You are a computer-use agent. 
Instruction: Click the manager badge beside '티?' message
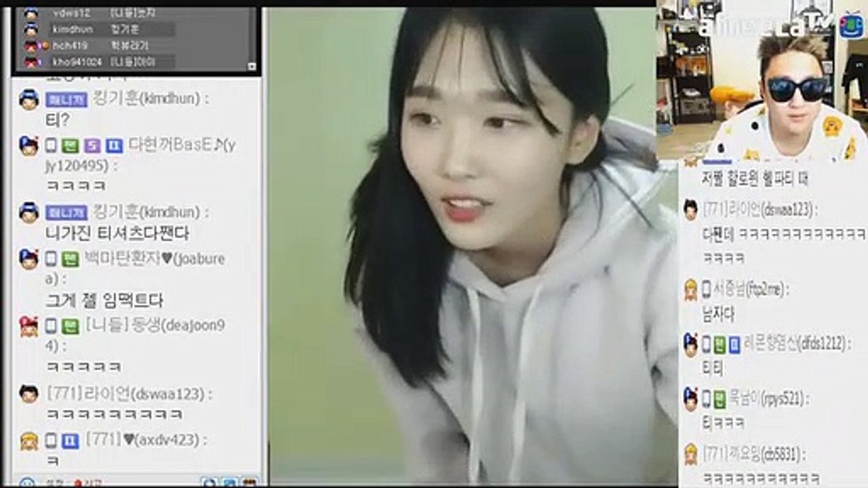pyautogui.click(x=66, y=99)
